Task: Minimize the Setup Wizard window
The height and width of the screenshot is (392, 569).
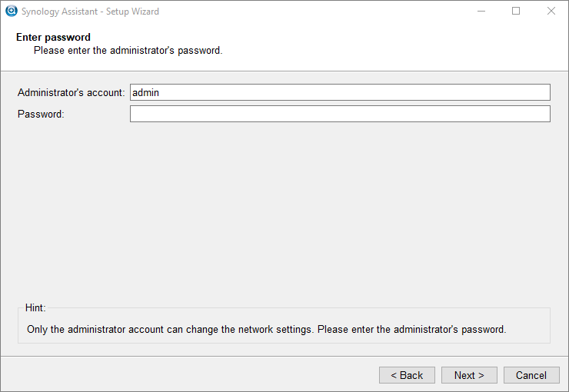Action: (481, 11)
